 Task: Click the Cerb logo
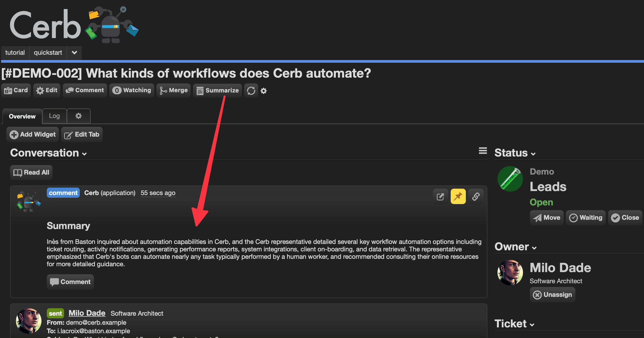pos(74,24)
